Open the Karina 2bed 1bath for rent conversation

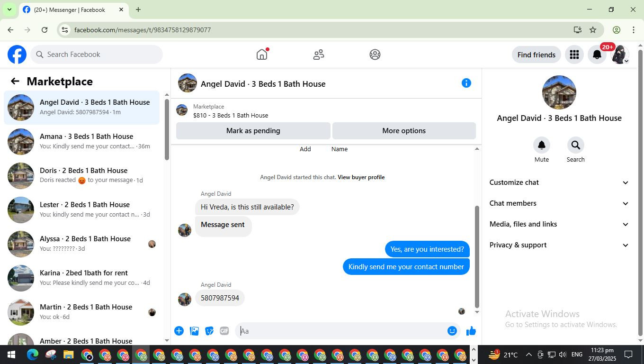point(81,278)
